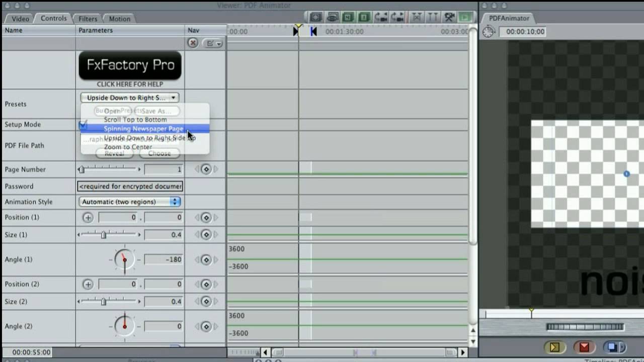The width and height of the screenshot is (644, 362).
Task: Click the blue Replace edit button
Action: click(x=612, y=347)
